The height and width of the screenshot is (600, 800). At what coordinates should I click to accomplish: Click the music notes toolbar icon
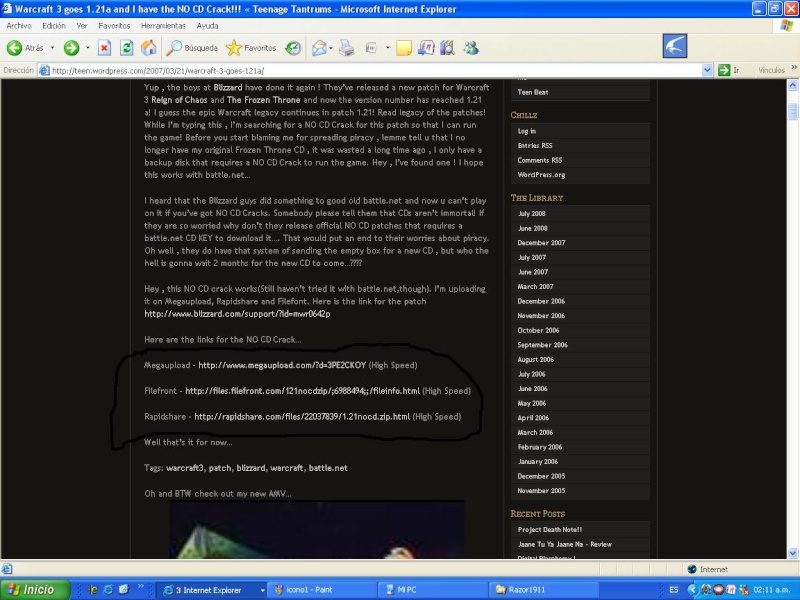[426, 48]
